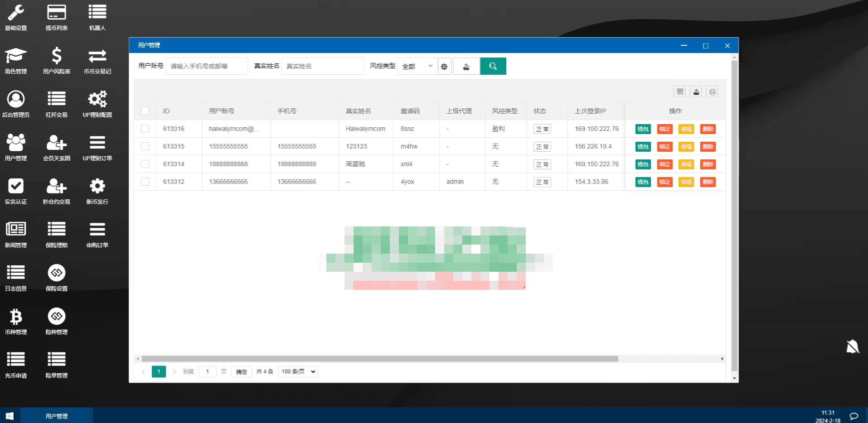This screenshot has width=868, height=423.
Task: Click the green search magnifier button
Action: coord(493,66)
